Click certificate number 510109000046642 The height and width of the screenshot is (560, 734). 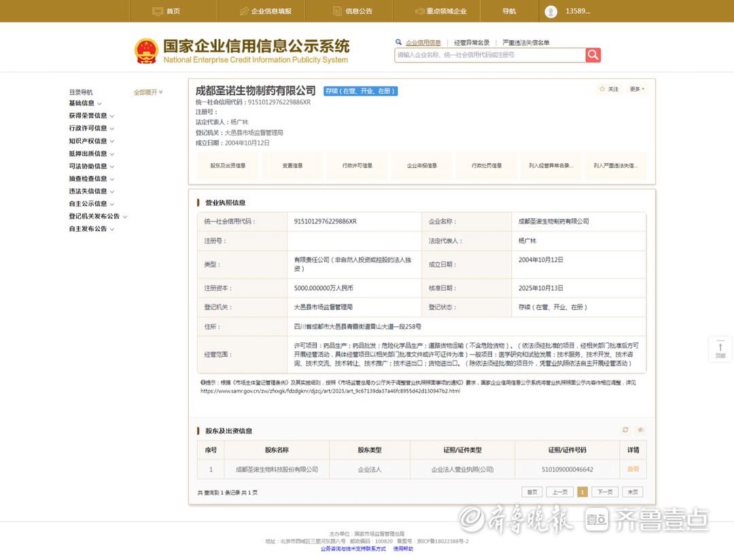[x=567, y=469]
